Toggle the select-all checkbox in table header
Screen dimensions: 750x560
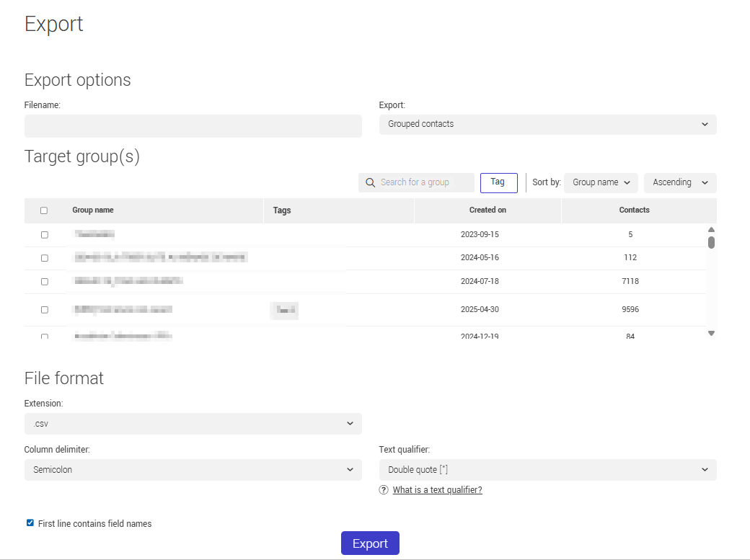click(44, 210)
